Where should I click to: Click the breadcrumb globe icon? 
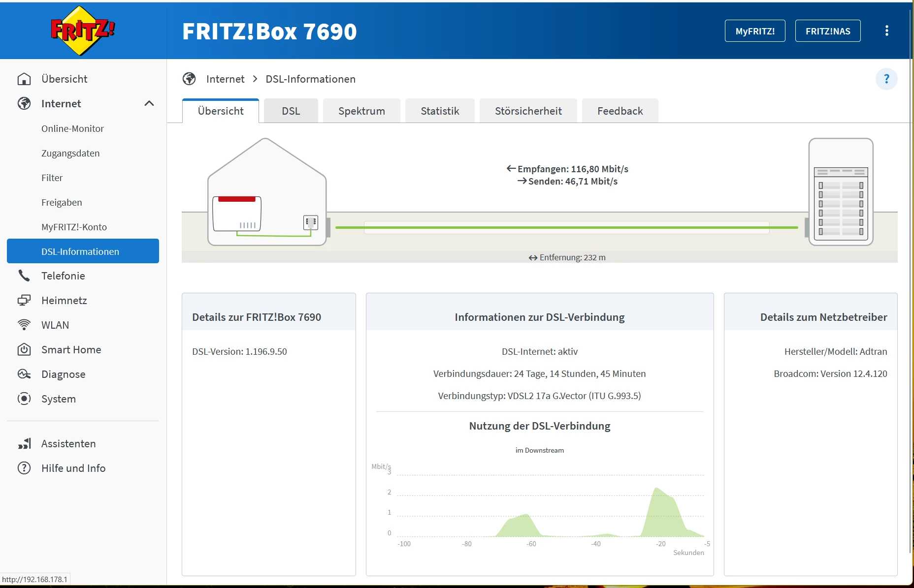point(189,79)
